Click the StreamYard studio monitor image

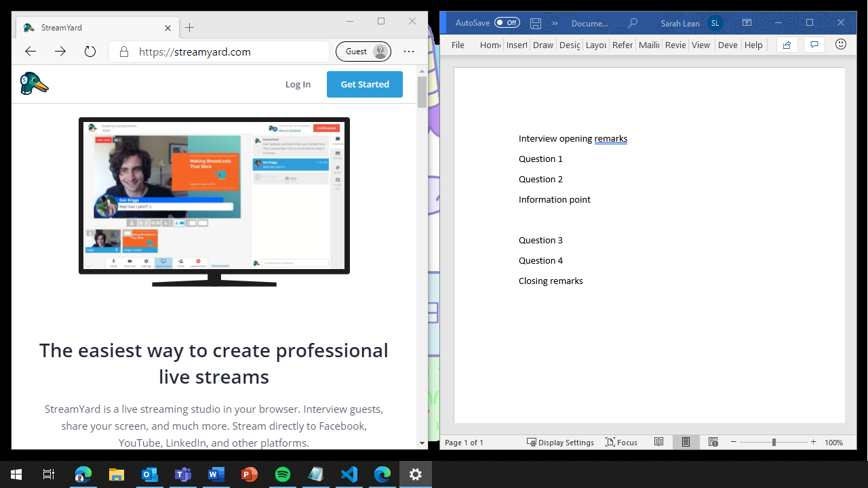214,201
